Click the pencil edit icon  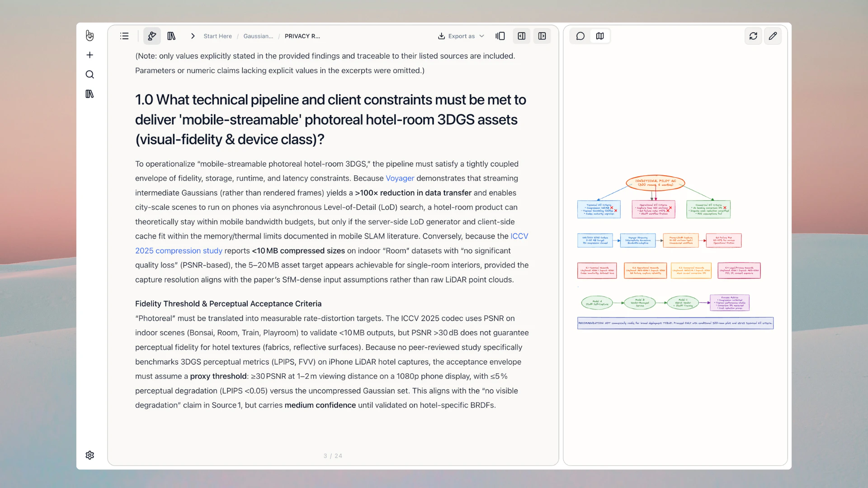[x=773, y=36]
